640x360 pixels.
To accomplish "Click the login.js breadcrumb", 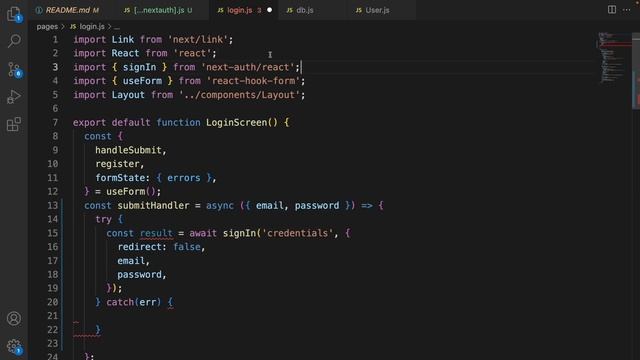I will 87,27.
